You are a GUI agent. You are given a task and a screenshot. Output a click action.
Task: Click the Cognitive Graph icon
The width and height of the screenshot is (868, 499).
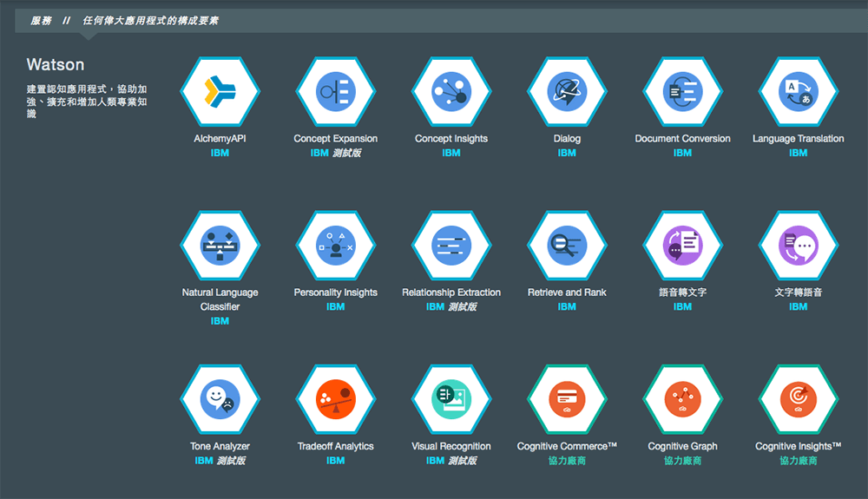[682, 399]
